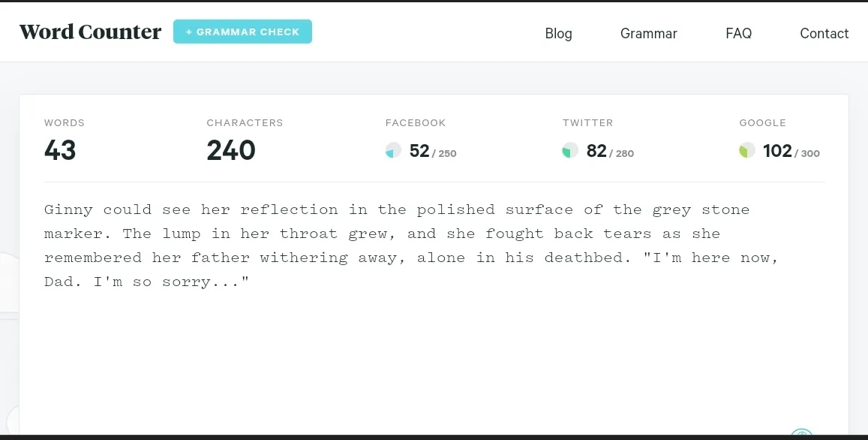Open the FAQ page

pyautogui.click(x=738, y=34)
